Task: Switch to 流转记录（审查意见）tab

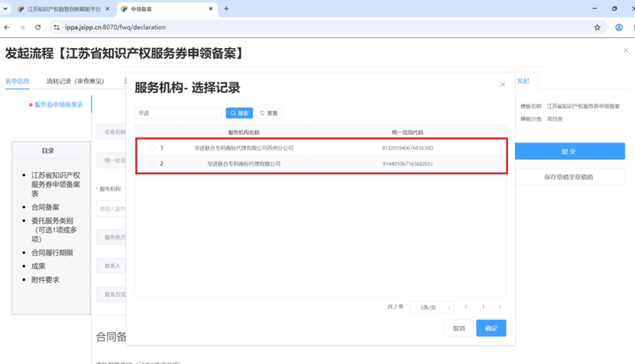Action: (76, 82)
